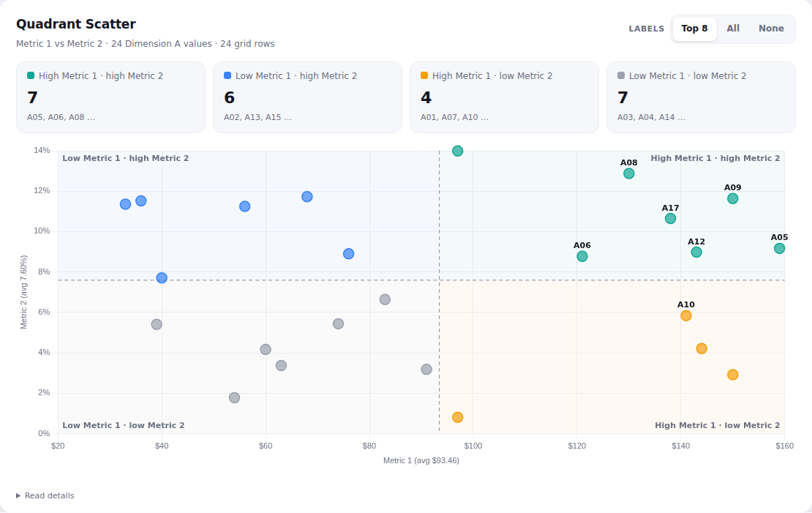Select the A10 orange data point
Image resolution: width=812 pixels, height=513 pixels.
point(685,315)
